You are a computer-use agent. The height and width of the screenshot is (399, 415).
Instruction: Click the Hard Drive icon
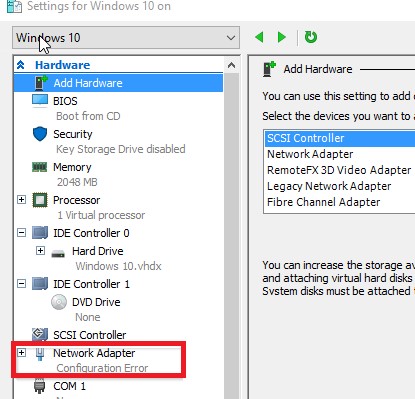pos(58,254)
